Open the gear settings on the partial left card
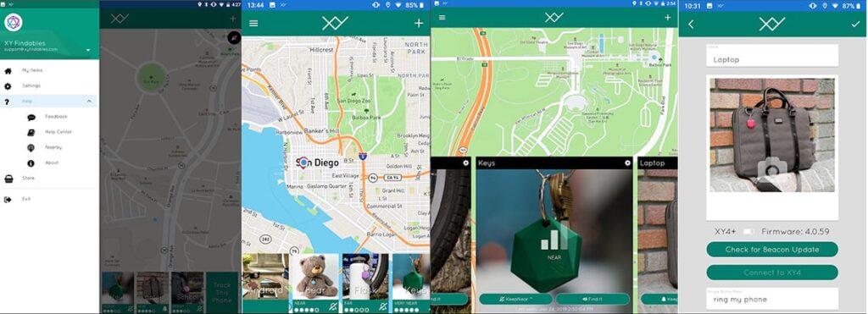Viewport: 868px width, 314px height. (x=466, y=163)
